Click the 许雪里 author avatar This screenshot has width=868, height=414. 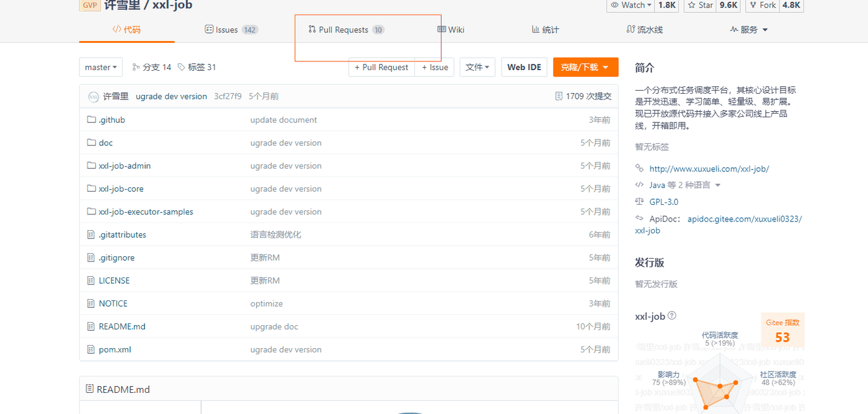point(94,97)
